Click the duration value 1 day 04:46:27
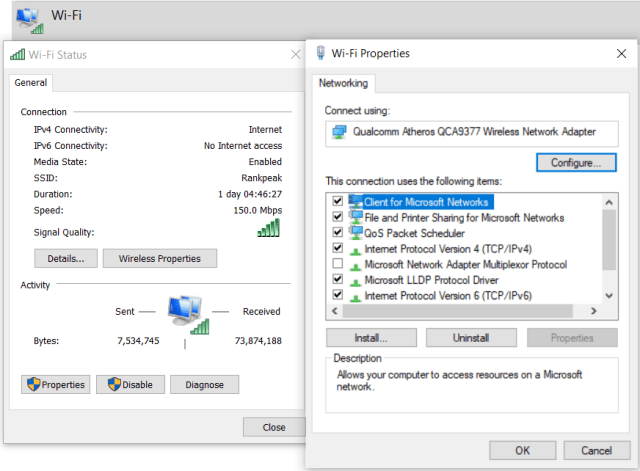Image resolution: width=640 pixels, height=471 pixels. [x=250, y=194]
